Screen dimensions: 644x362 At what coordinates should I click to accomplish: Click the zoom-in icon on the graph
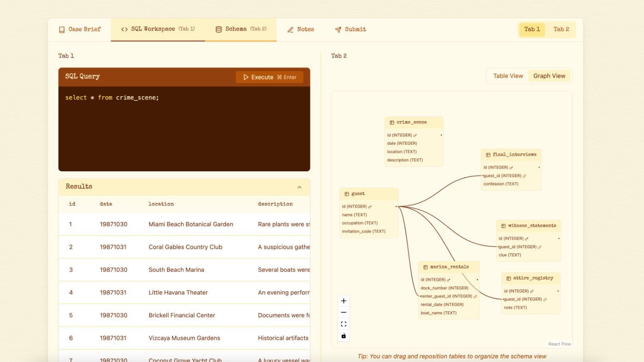(x=343, y=300)
